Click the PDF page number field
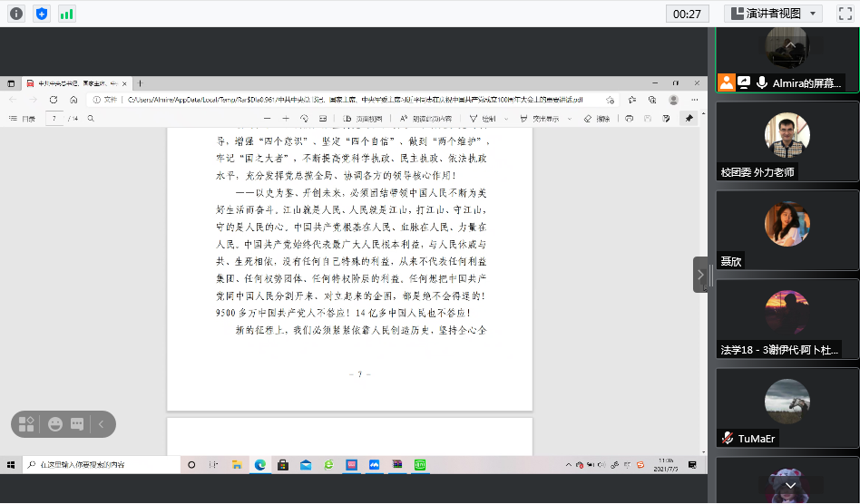The width and height of the screenshot is (860, 504). click(55, 119)
